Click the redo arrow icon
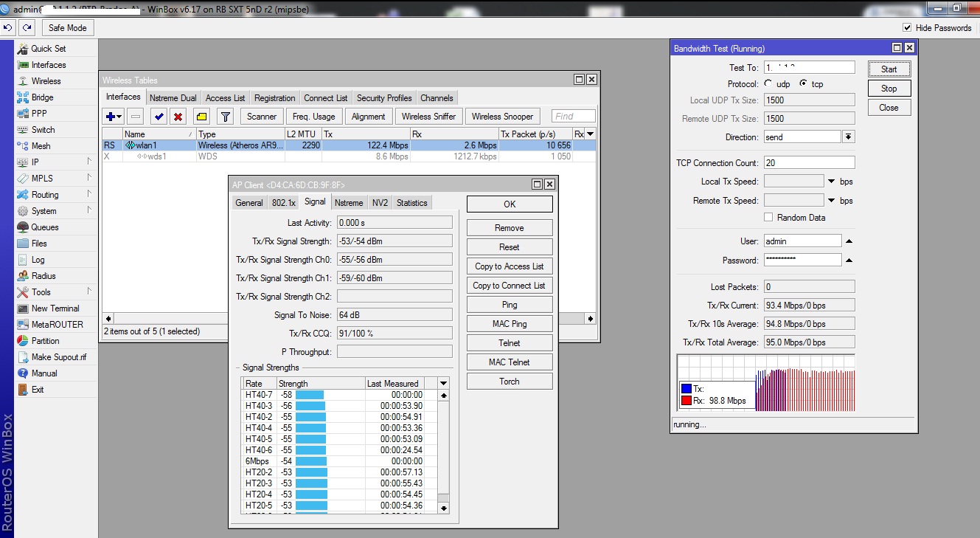Image resolution: width=980 pixels, height=538 pixels. click(27, 28)
